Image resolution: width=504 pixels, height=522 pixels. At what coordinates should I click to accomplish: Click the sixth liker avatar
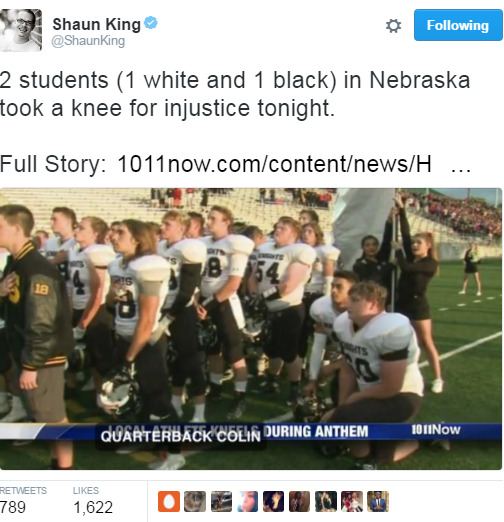coord(299,501)
